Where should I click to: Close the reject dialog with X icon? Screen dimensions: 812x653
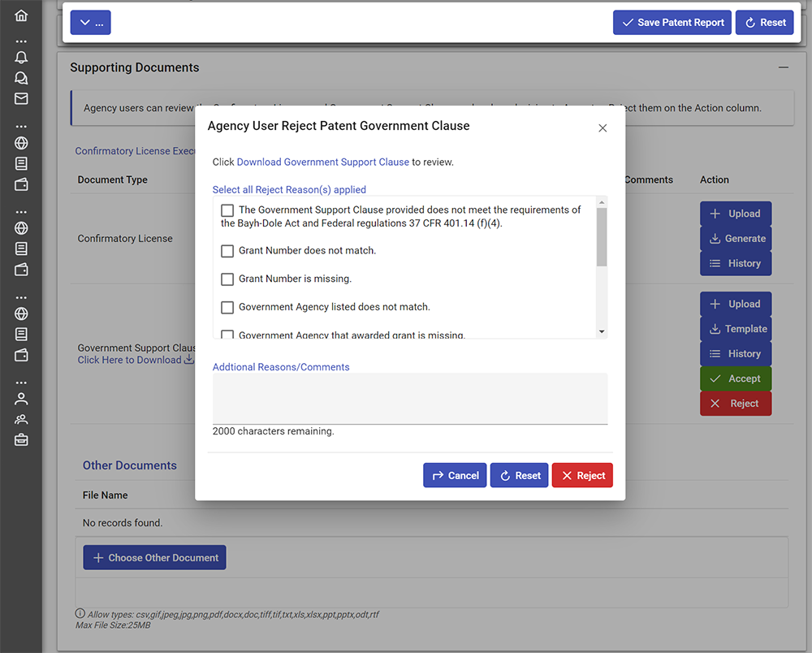603,128
